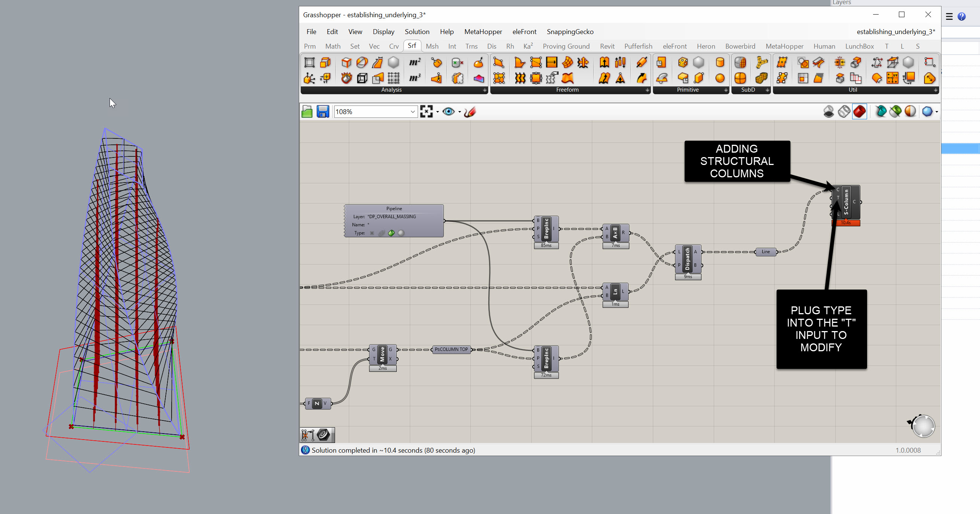Image resolution: width=980 pixels, height=514 pixels.
Task: Select the S-Column component
Action: tap(846, 202)
